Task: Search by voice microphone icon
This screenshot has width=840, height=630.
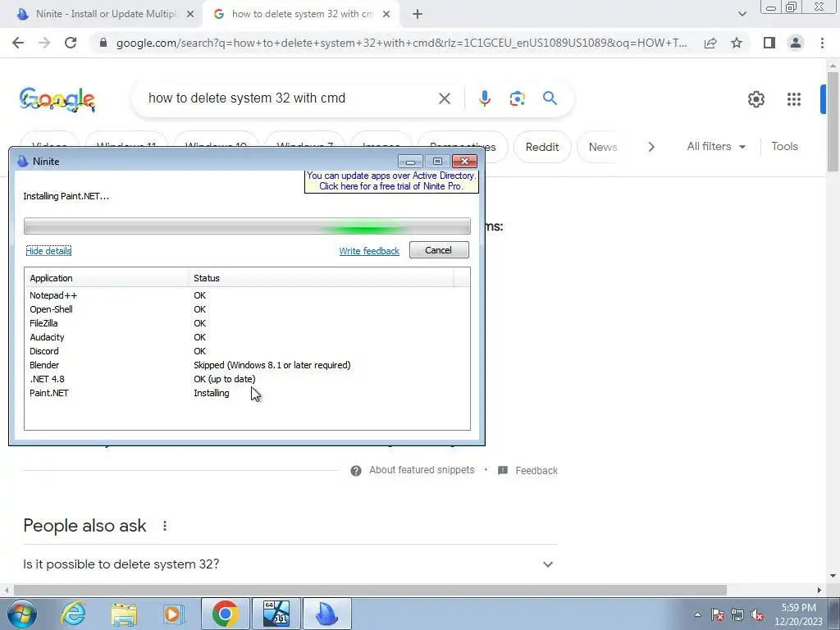Action: [484, 98]
